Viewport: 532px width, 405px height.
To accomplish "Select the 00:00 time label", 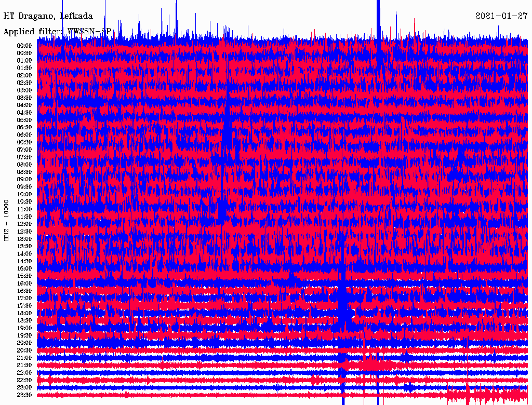I will [24, 46].
